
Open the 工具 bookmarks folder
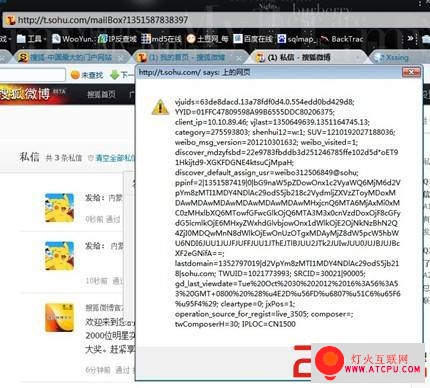click(x=31, y=39)
